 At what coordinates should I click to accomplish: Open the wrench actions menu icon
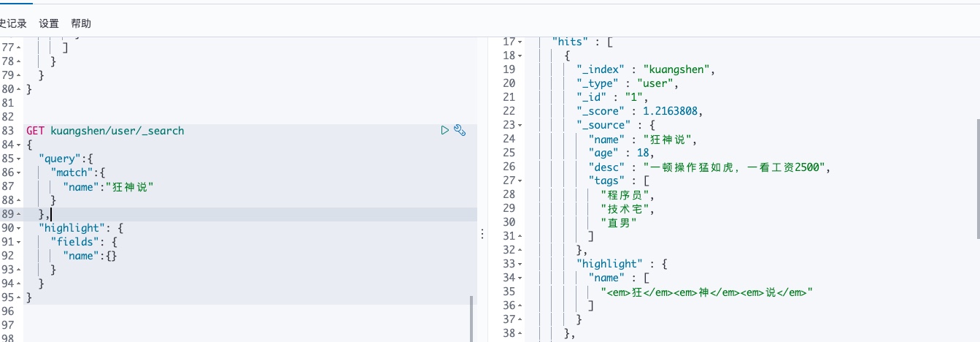pyautogui.click(x=460, y=131)
